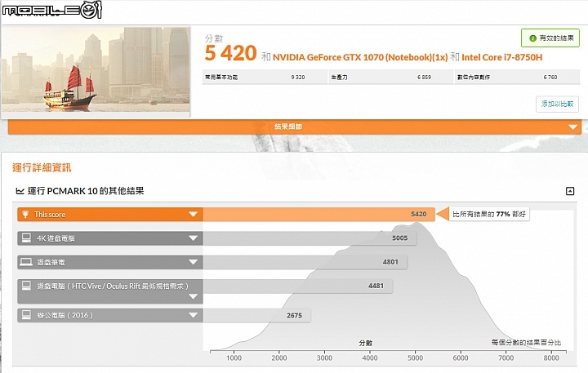Click the chart icon before 運行 PCMARK 10 heading
Viewport: 588px width, 373px height.
point(20,191)
